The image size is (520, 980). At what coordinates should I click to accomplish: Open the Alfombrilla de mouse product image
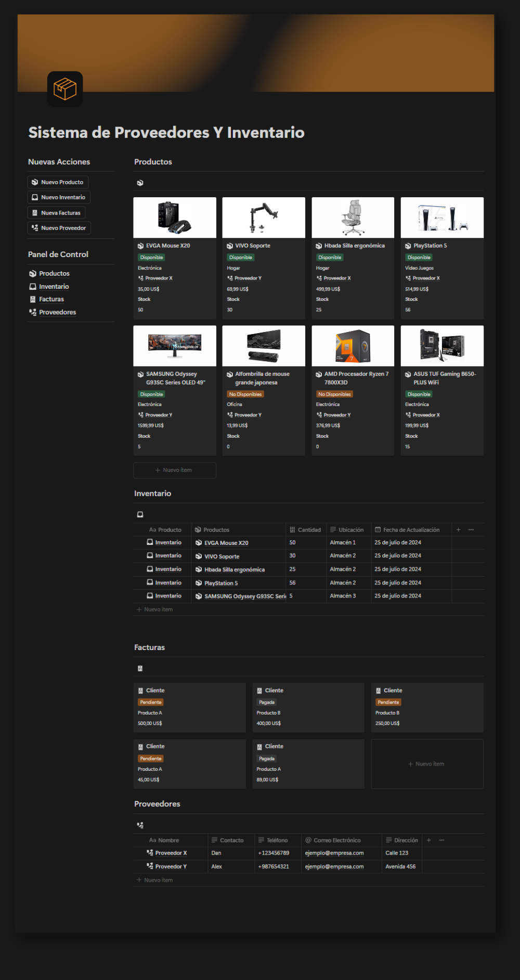click(264, 346)
